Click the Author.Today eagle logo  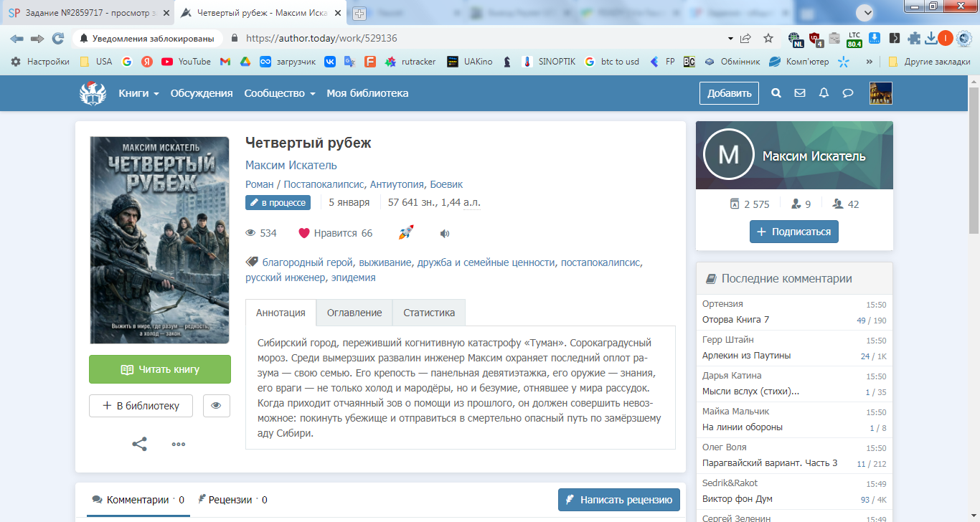[x=93, y=93]
